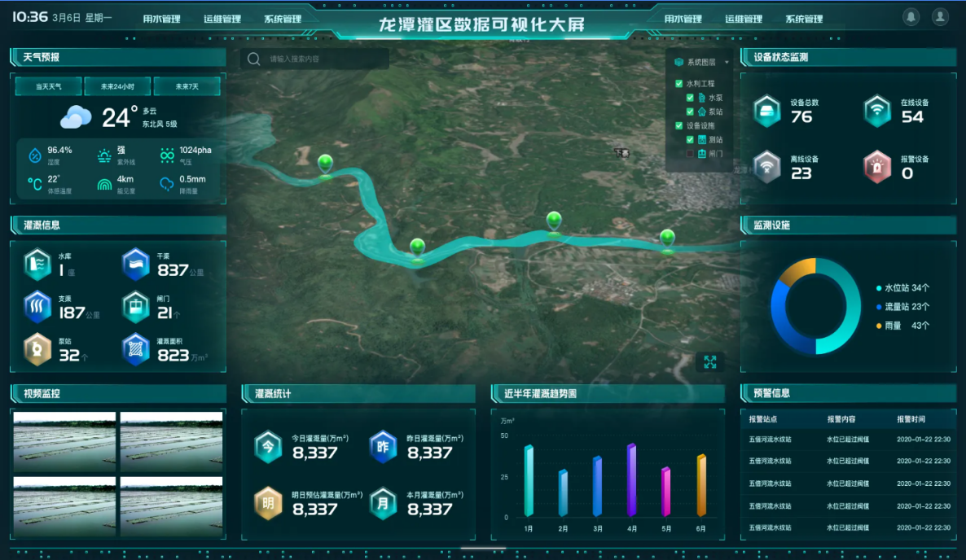The height and width of the screenshot is (560, 966).
Task: Click the search magnifier icon
Action: click(254, 59)
